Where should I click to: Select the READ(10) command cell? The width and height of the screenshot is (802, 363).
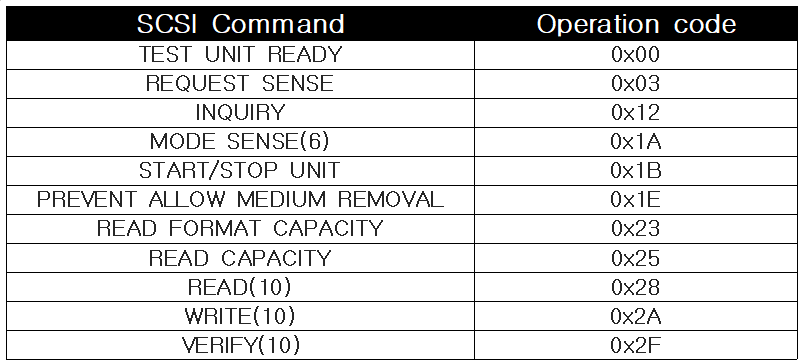point(240,287)
